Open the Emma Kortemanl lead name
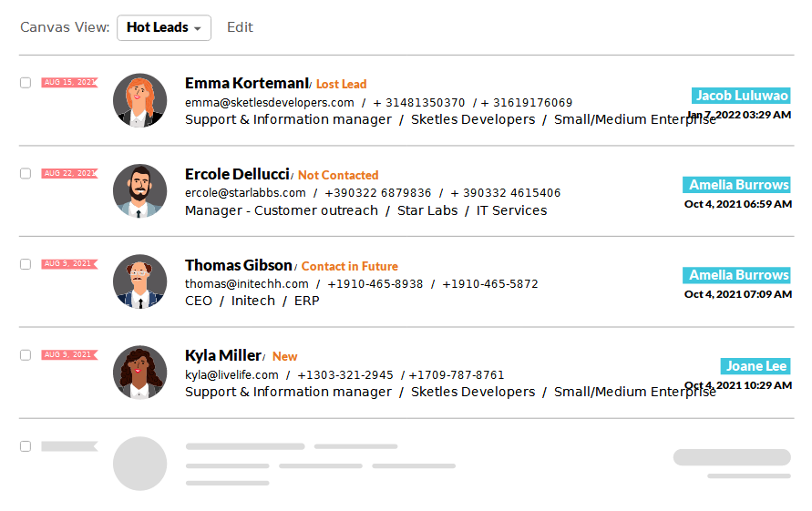Screen dimensions: 812x511 tap(247, 84)
